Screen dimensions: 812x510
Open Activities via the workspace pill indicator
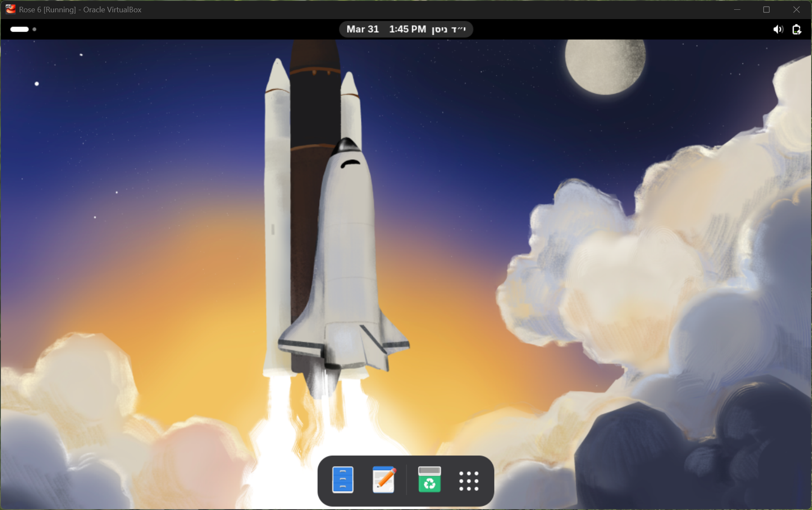[19, 29]
